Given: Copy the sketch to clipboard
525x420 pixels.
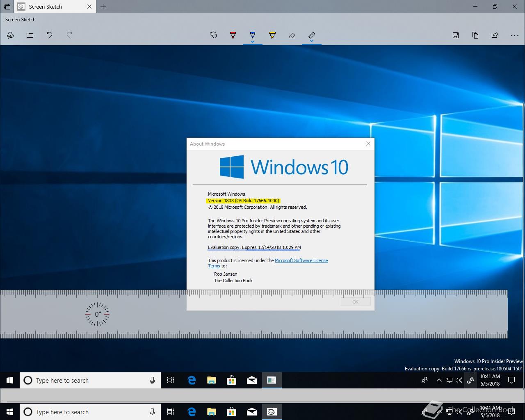Looking at the screenshot, I should pos(475,35).
